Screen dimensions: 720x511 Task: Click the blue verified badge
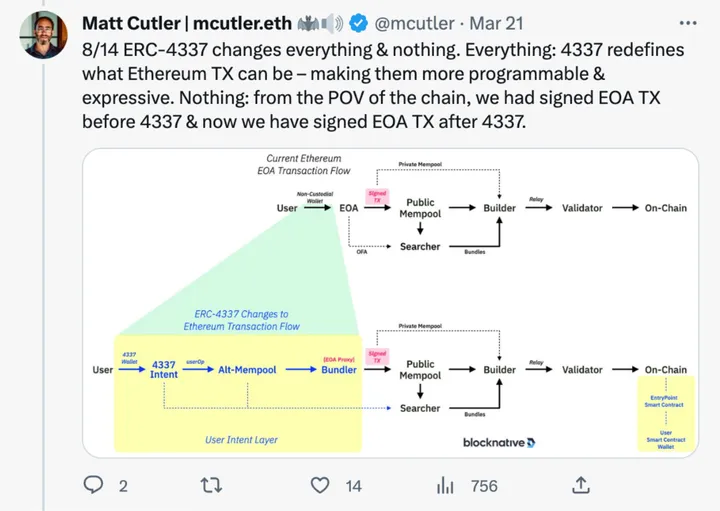pos(361,22)
